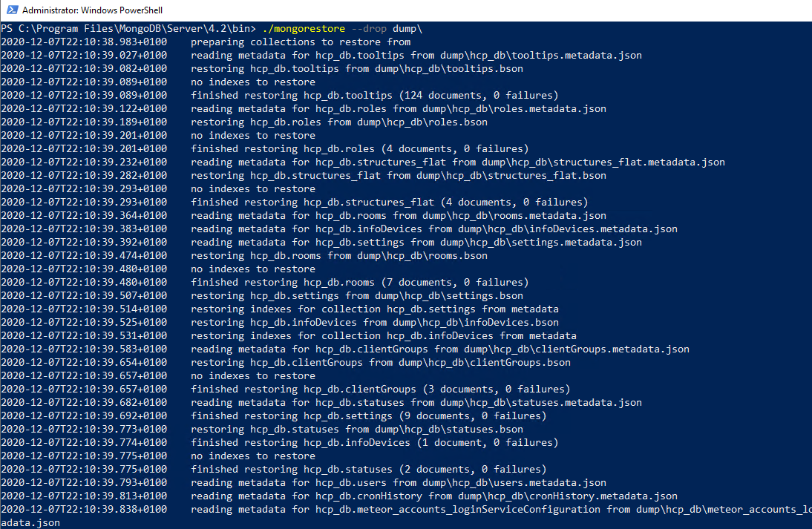Click 'reading metadata for hcp_db.settings' line
This screenshot has width=812, height=529.
coord(416,243)
